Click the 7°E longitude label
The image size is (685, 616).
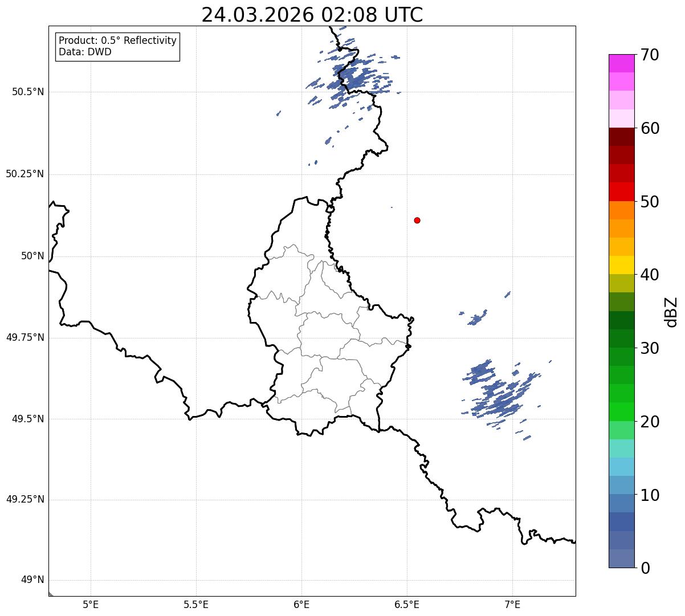[x=512, y=605]
